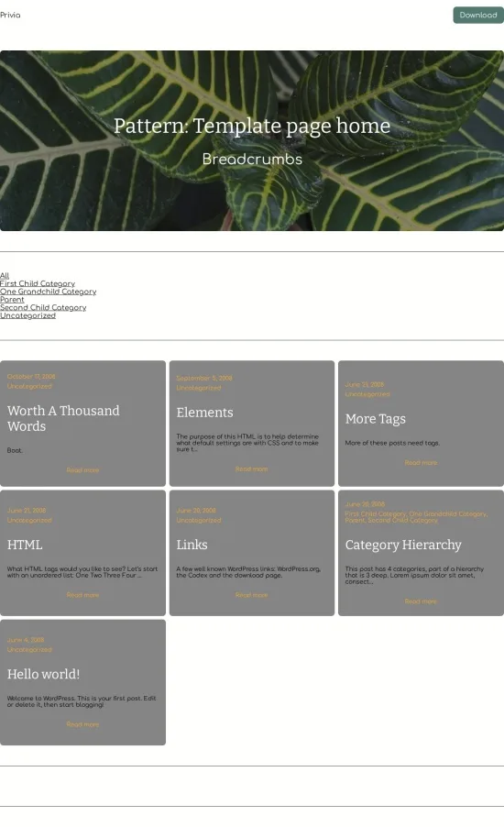Click Read more under Elements post
The height and width of the screenshot is (827, 504).
click(251, 469)
